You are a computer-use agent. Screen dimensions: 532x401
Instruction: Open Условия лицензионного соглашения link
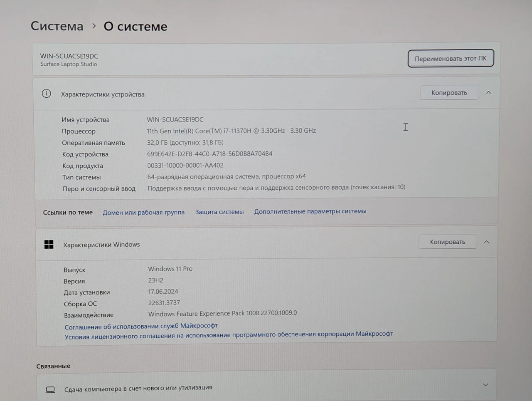[x=229, y=335]
